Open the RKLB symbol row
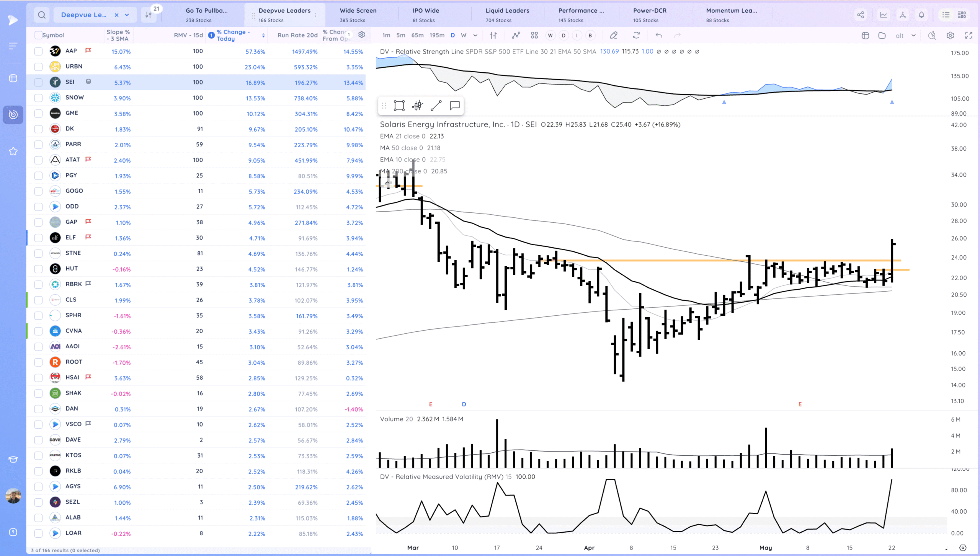This screenshot has width=980, height=556. pyautogui.click(x=196, y=471)
